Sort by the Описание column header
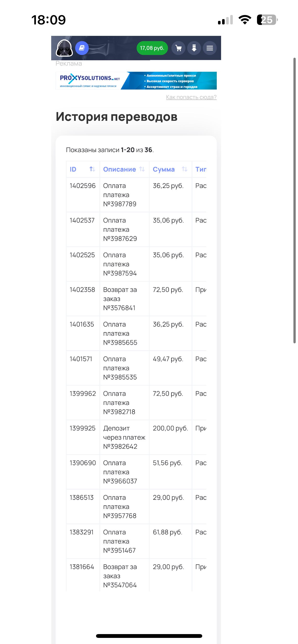 coord(119,169)
